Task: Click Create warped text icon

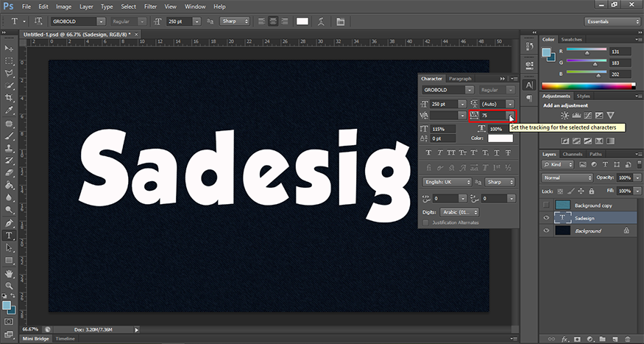Action: 321,21
